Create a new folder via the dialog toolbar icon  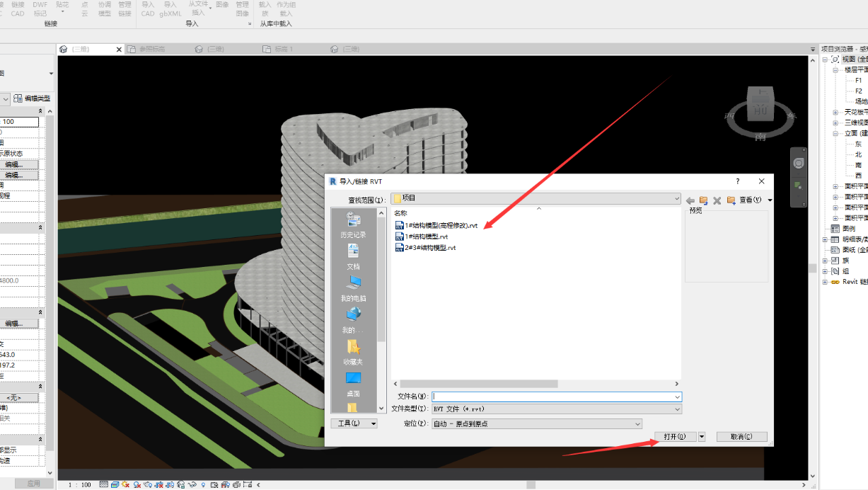point(731,200)
